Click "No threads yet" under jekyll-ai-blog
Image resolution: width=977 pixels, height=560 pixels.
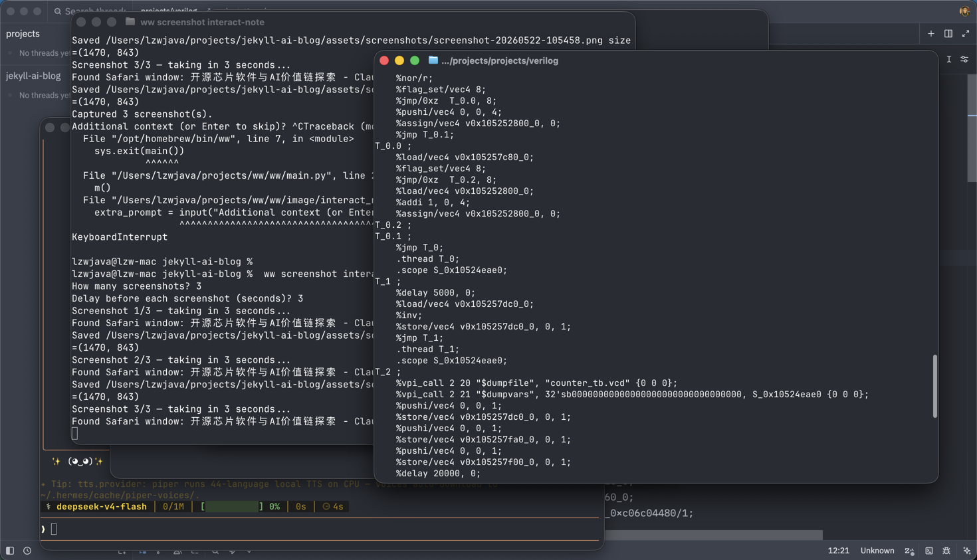(x=44, y=95)
